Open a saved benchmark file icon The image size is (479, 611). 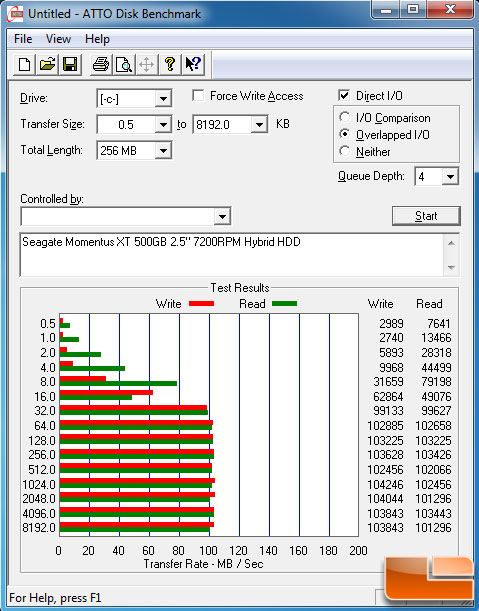47,64
